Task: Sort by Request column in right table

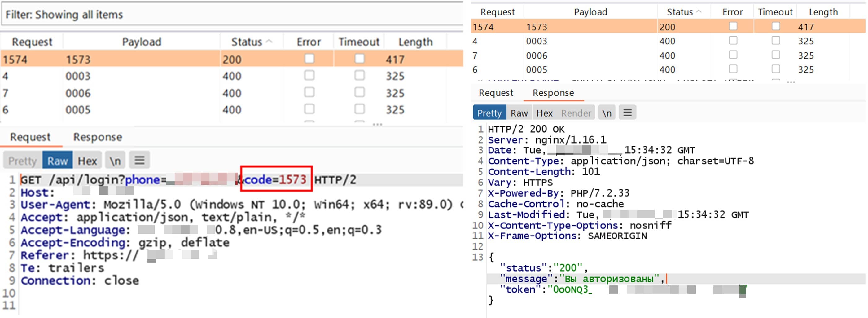Action: click(x=497, y=12)
